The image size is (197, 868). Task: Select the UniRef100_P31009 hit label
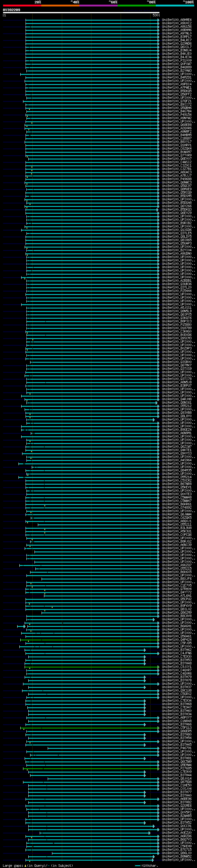176,60
